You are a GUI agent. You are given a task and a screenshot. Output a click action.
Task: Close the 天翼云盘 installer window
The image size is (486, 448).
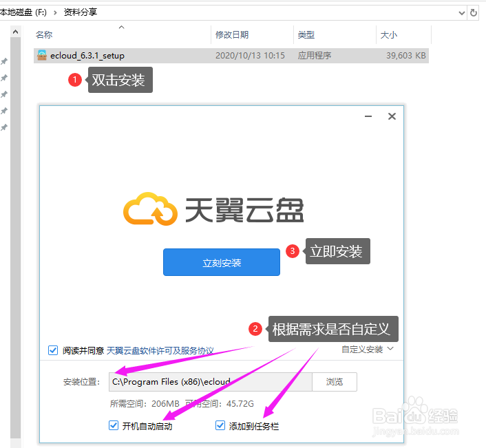click(392, 116)
